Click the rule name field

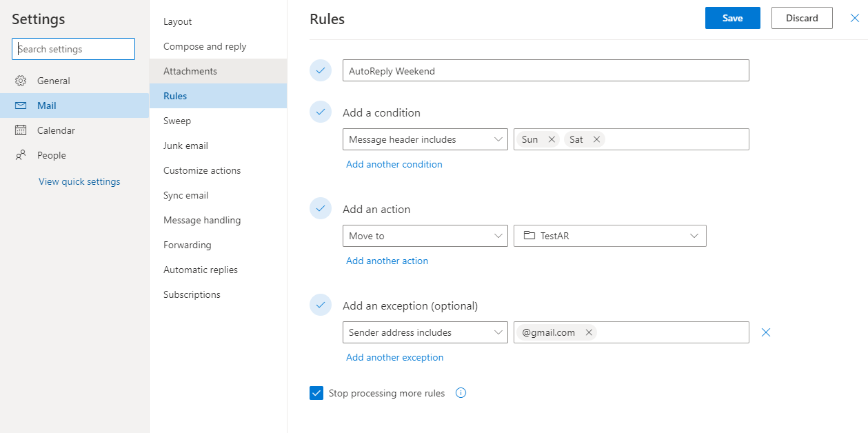(545, 70)
